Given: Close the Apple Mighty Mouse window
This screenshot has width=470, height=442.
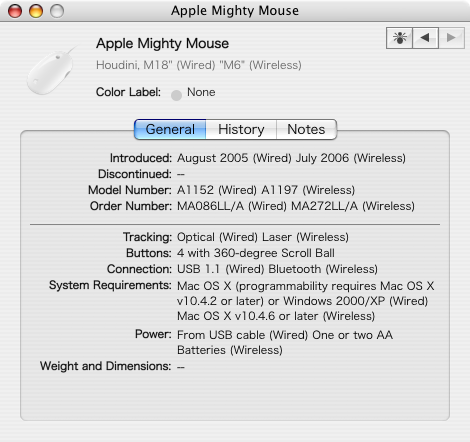Looking at the screenshot, I should (15, 11).
